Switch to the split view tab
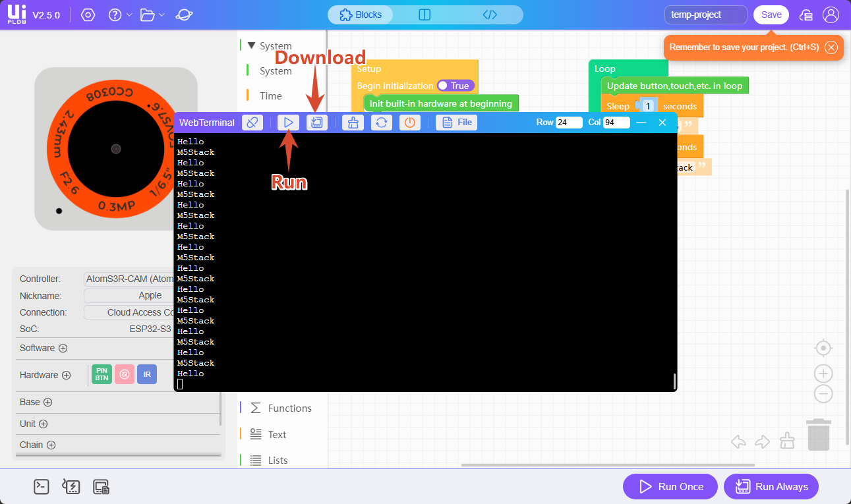The image size is (851, 504). coord(425,14)
